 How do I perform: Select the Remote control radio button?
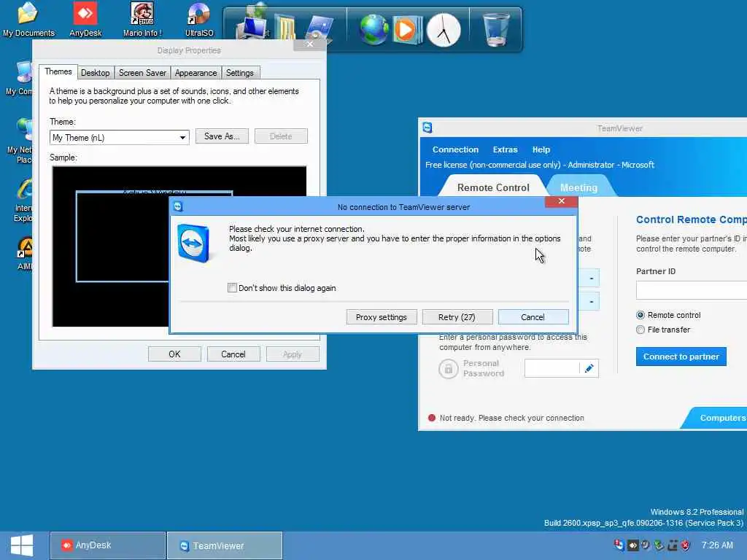[640, 315]
